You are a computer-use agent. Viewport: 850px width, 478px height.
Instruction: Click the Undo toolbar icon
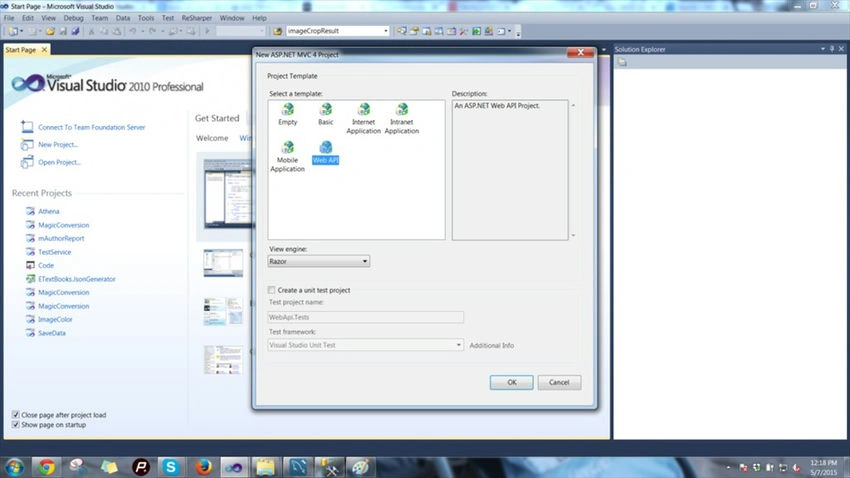click(133, 31)
